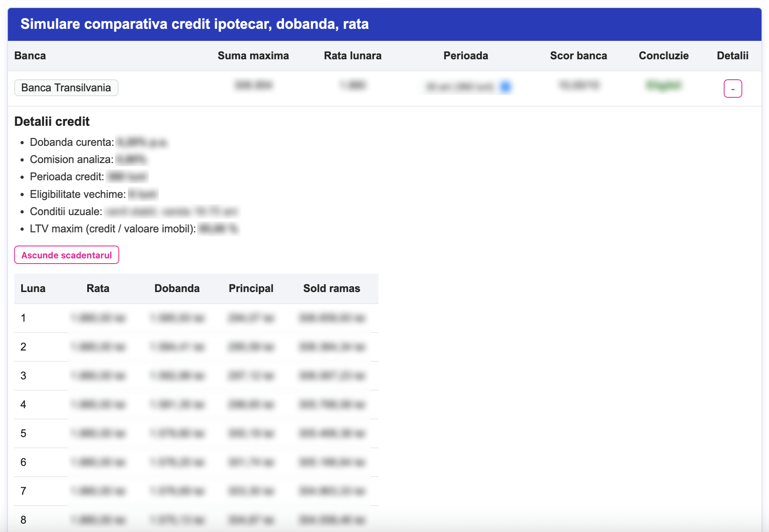Screen dimensions: 769x532
Task: Click the Dobanda schedule column header
Action: click(x=177, y=288)
